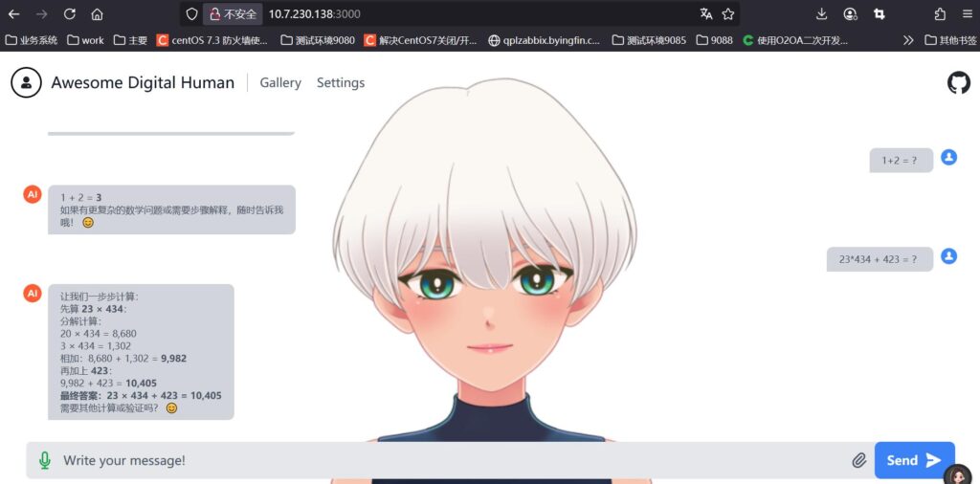The image size is (980, 484).
Task: Open the browser downloads icon
Action: click(x=821, y=14)
